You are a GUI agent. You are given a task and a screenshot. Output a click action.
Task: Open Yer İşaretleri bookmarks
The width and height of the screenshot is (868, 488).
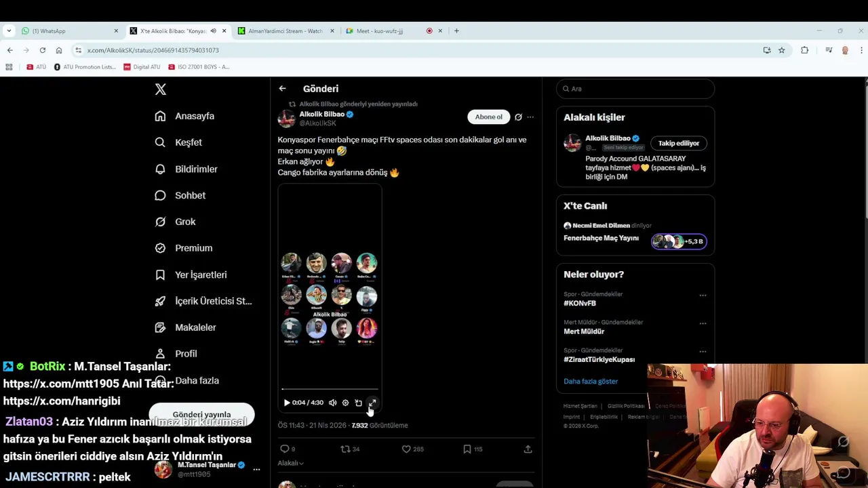191,274
